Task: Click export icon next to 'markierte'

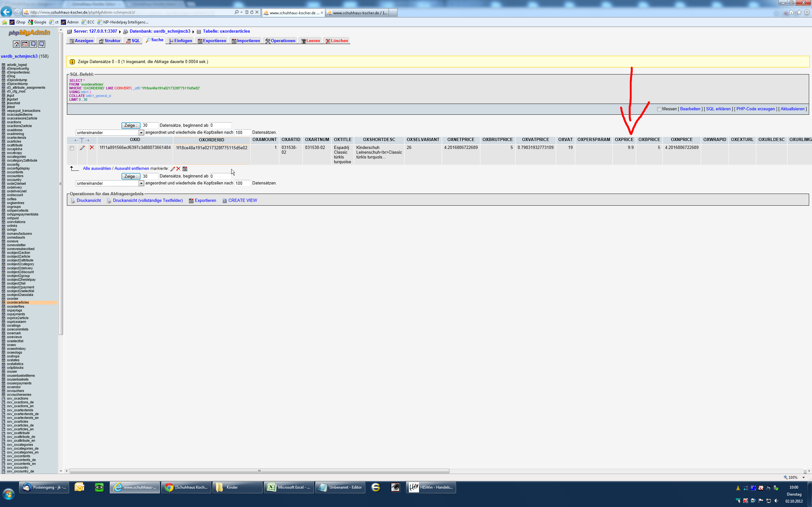Action: 185,169
